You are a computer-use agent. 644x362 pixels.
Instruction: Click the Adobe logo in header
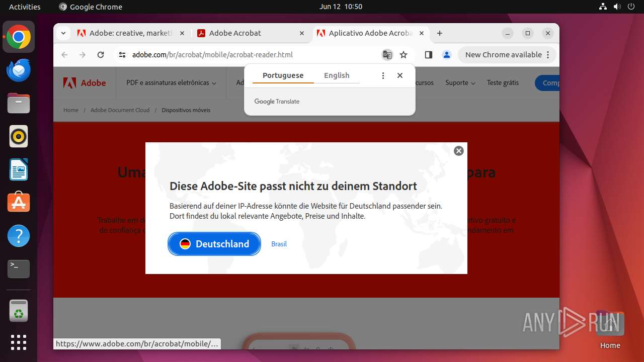[85, 83]
